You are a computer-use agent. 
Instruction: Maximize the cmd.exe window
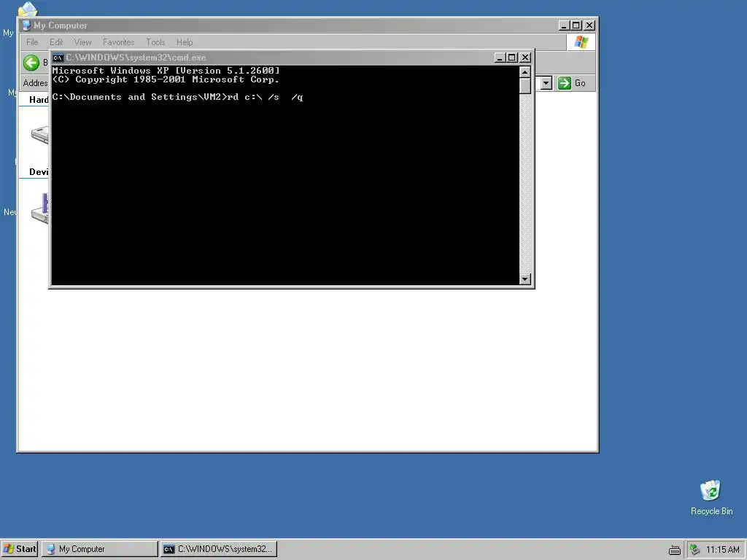pyautogui.click(x=511, y=58)
